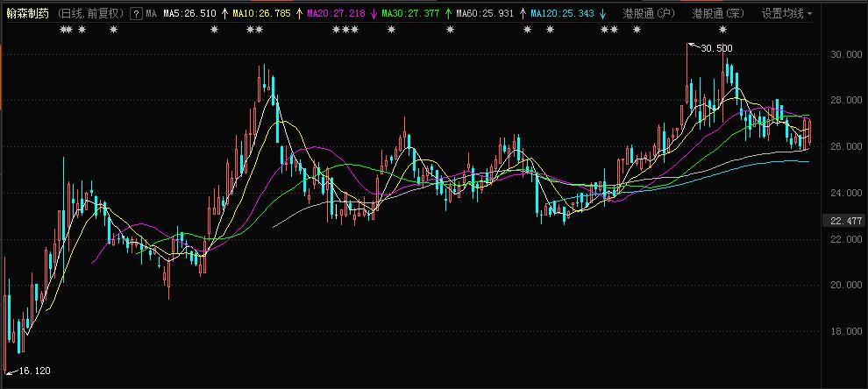Click the MA120 blue down arrow icon
Screen dimensions: 868x389
[602, 13]
